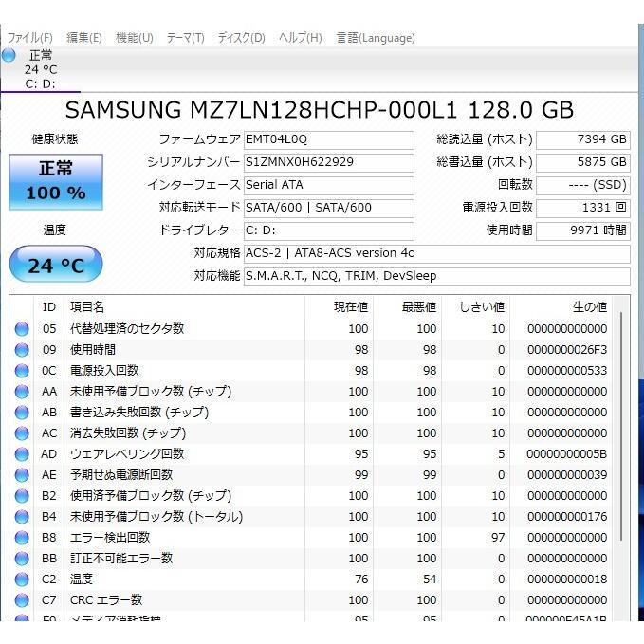Screen dimensions: 644x644
Task: Select the 予期せぬ電源断回数 attribute row
Action: (311, 475)
